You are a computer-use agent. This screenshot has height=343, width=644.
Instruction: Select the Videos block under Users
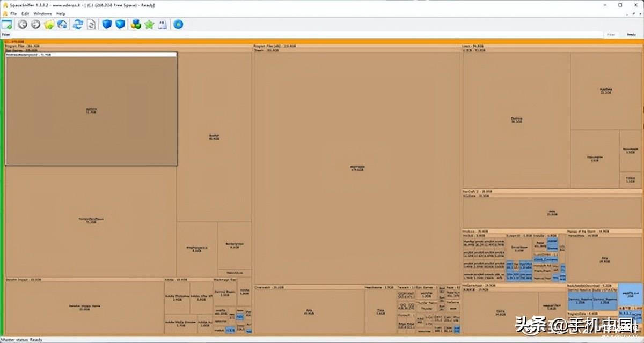click(630, 180)
